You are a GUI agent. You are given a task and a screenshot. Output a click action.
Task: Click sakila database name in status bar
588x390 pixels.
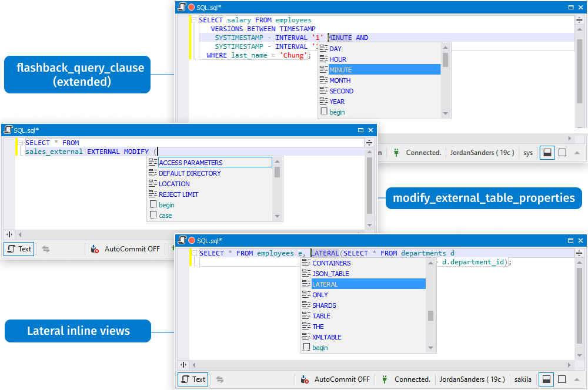pyautogui.click(x=523, y=379)
